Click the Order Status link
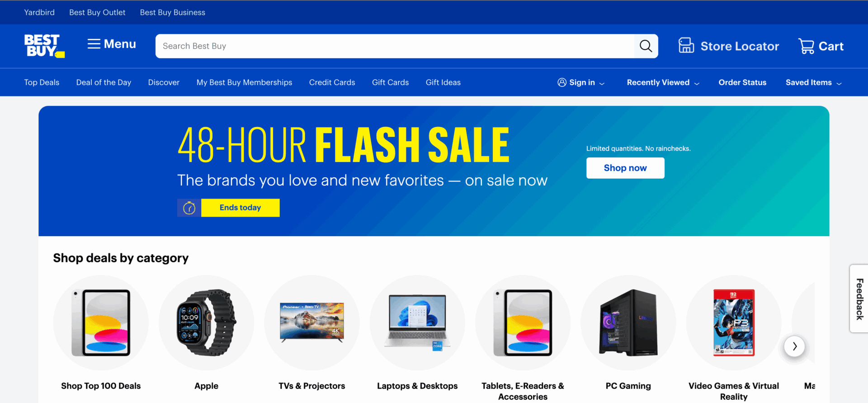868x403 pixels. [742, 82]
